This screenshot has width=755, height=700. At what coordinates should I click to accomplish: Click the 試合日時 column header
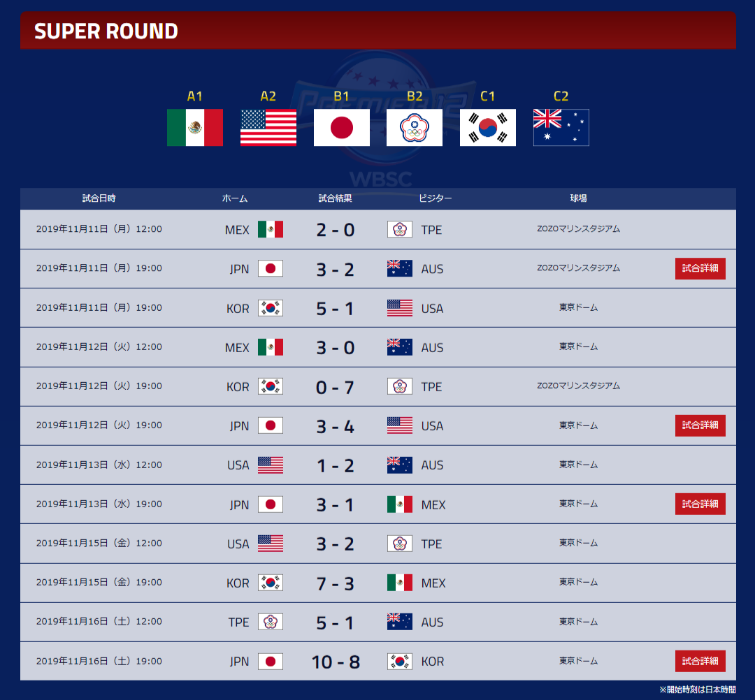[99, 198]
